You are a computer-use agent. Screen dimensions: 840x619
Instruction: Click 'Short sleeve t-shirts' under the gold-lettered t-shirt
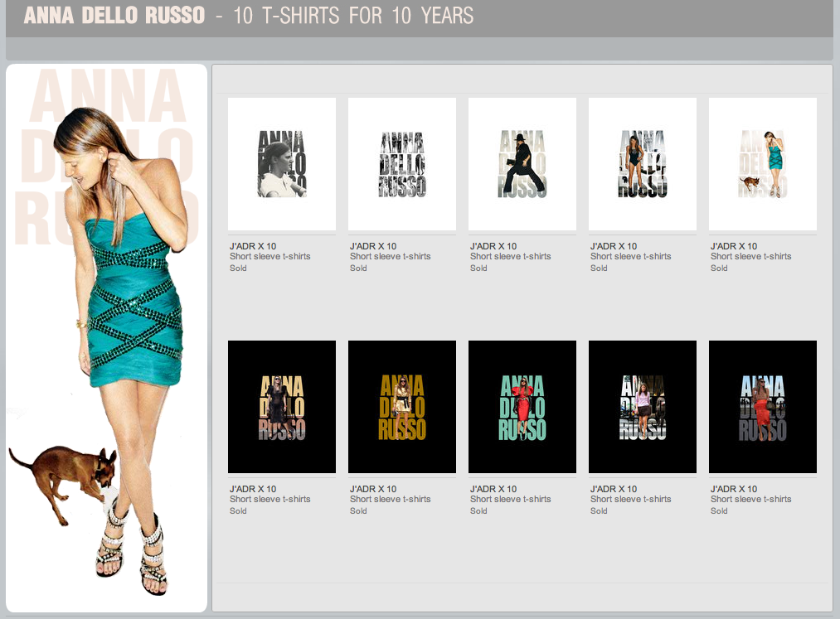tap(390, 499)
